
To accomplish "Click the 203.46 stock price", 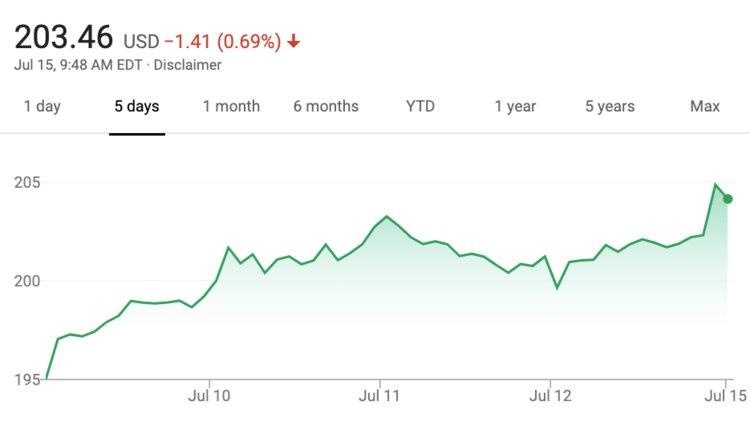I will click(64, 39).
